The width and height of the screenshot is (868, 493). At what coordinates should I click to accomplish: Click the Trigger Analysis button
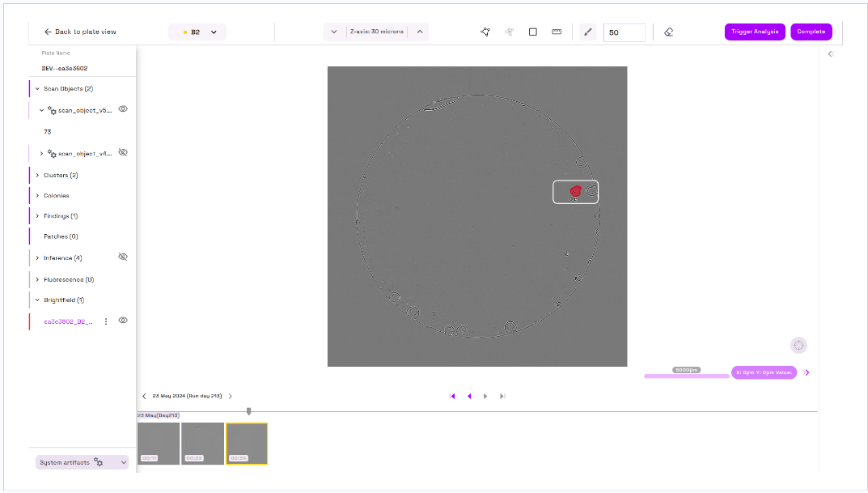(x=754, y=32)
